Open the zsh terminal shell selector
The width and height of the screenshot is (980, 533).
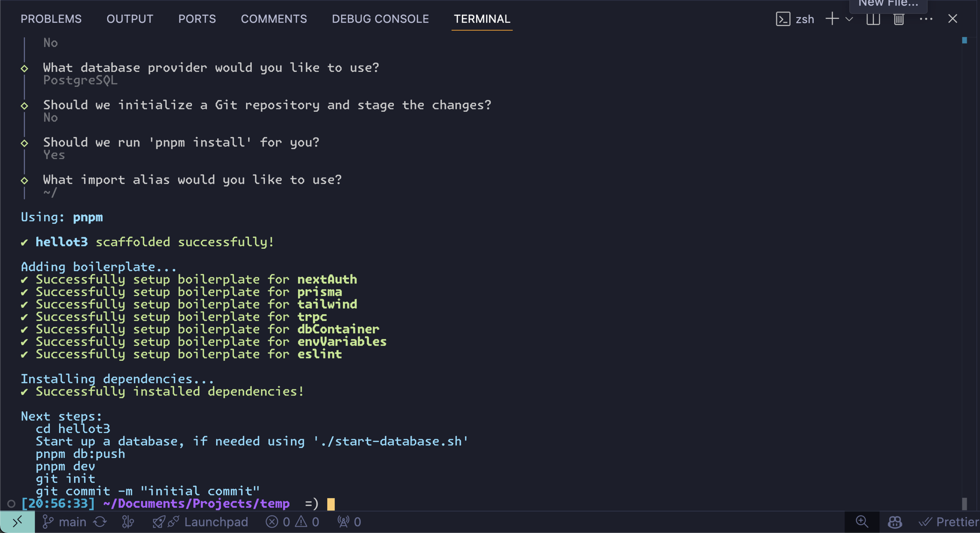click(x=795, y=19)
